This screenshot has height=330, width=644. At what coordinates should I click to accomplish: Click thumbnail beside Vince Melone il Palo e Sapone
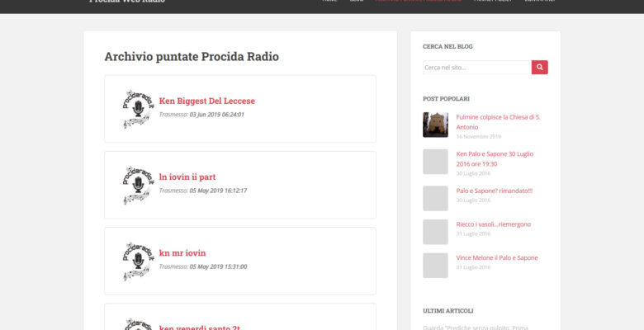pyautogui.click(x=435, y=266)
